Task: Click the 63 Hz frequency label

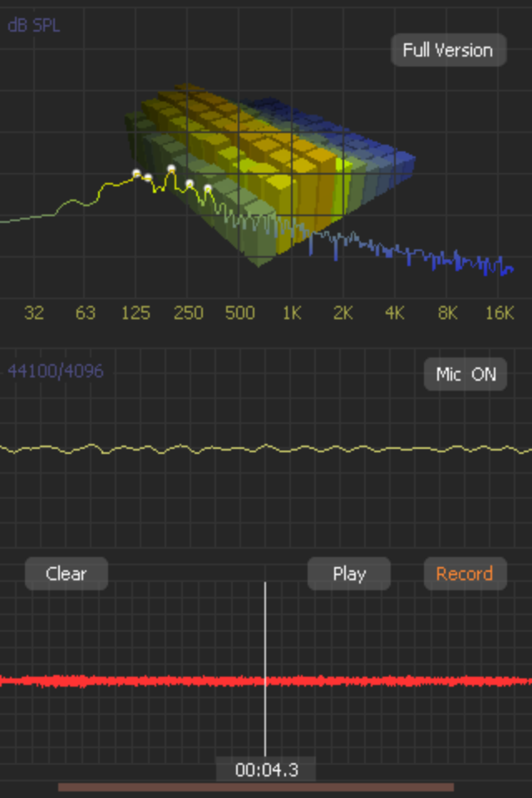Action: tap(86, 313)
